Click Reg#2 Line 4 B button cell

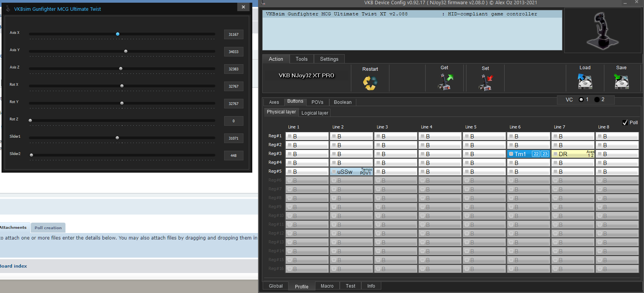click(x=440, y=145)
